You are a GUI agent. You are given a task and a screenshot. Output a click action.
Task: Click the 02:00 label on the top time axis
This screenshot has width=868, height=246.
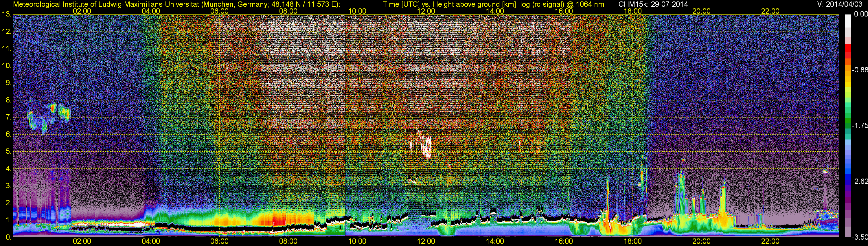pos(82,11)
